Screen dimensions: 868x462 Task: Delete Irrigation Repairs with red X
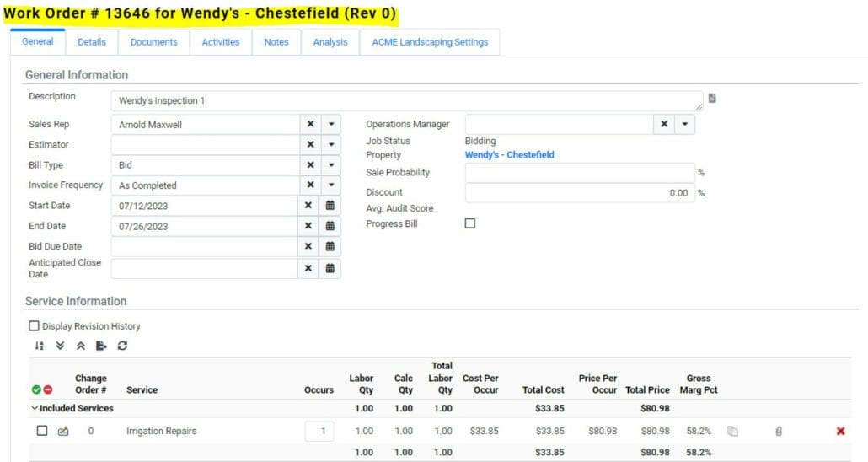pos(840,432)
